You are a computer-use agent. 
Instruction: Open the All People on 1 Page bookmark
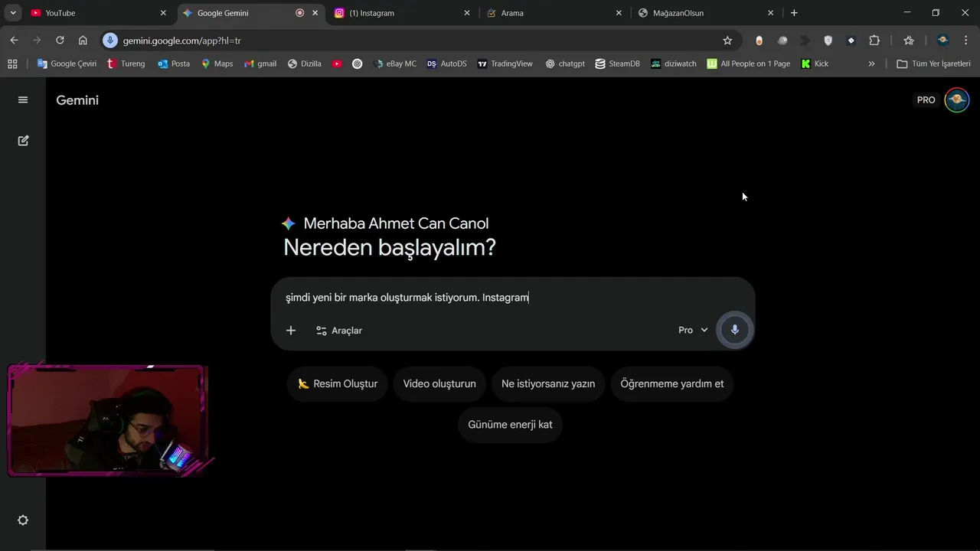click(x=749, y=64)
